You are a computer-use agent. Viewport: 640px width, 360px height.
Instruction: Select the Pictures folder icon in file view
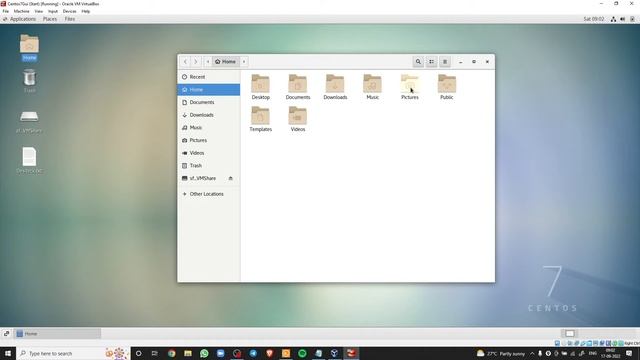(409, 84)
